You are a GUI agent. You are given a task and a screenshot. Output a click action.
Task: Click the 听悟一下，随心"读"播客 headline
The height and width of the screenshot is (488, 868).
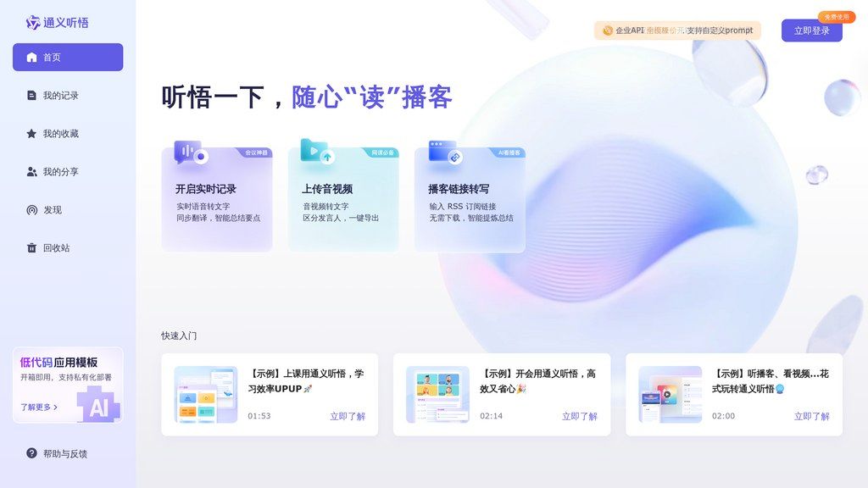(307, 97)
